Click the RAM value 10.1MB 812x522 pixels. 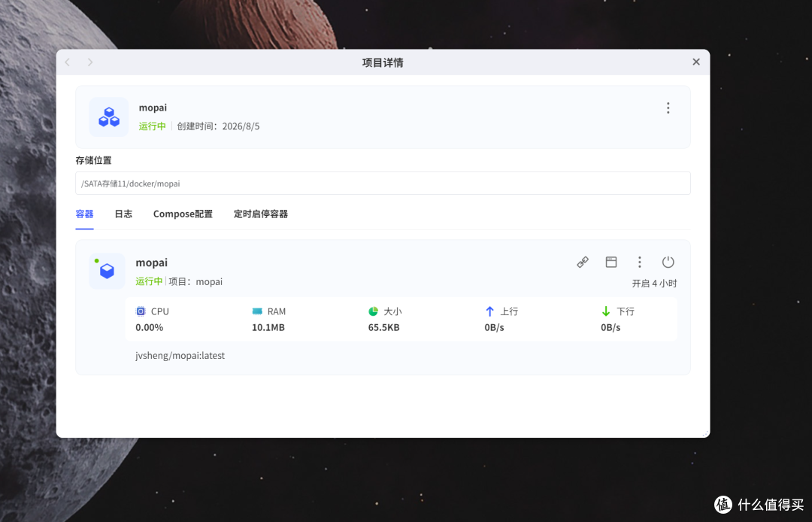tap(268, 327)
